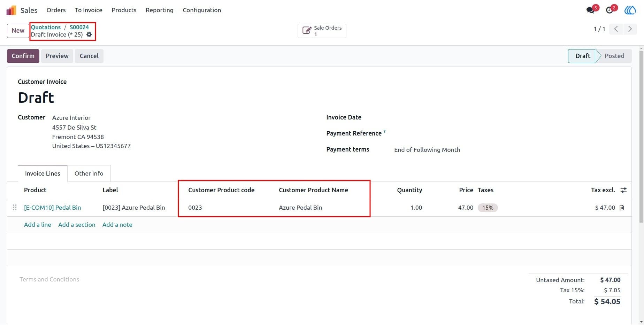644x325 pixels.
Task: Click the Cancel button
Action: pos(89,56)
